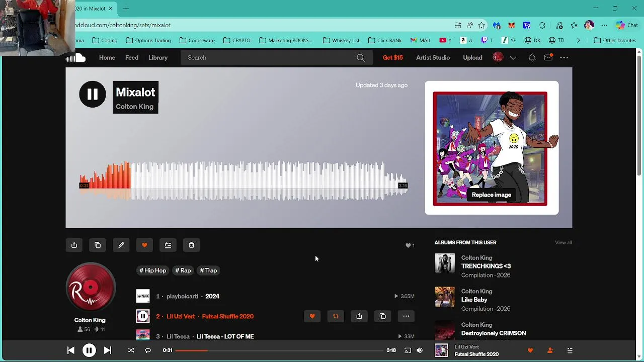This screenshot has width=644, height=362.
Task: Add this page to favorites star
Action: click(x=481, y=25)
